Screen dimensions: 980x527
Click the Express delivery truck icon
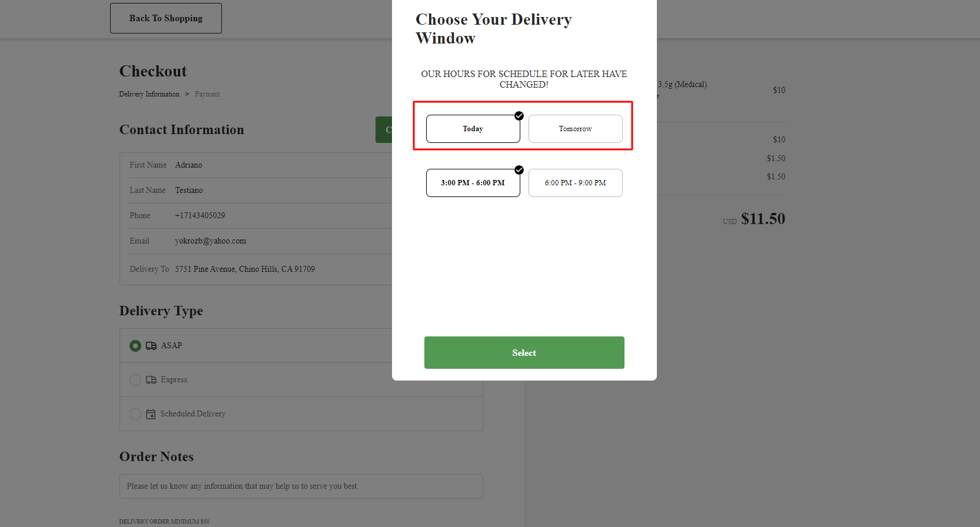(151, 380)
